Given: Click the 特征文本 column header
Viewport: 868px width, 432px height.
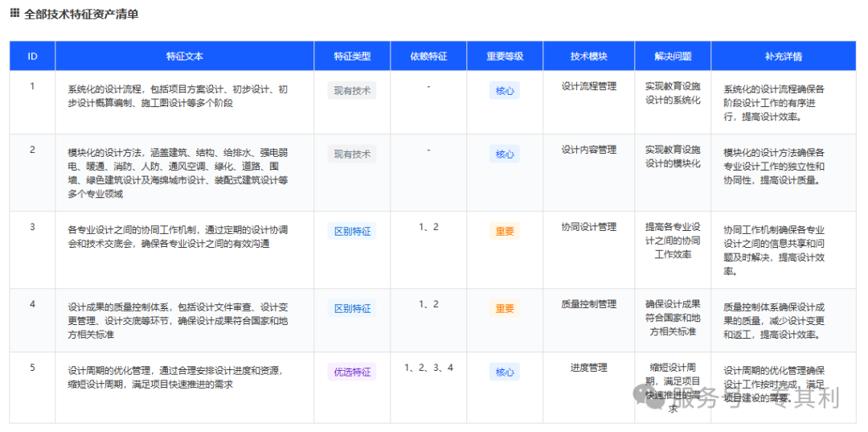Looking at the screenshot, I should (x=185, y=56).
